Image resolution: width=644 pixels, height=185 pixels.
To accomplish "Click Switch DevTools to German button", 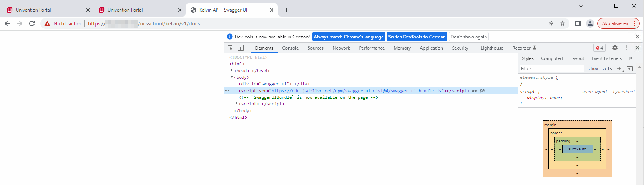I will click(417, 37).
